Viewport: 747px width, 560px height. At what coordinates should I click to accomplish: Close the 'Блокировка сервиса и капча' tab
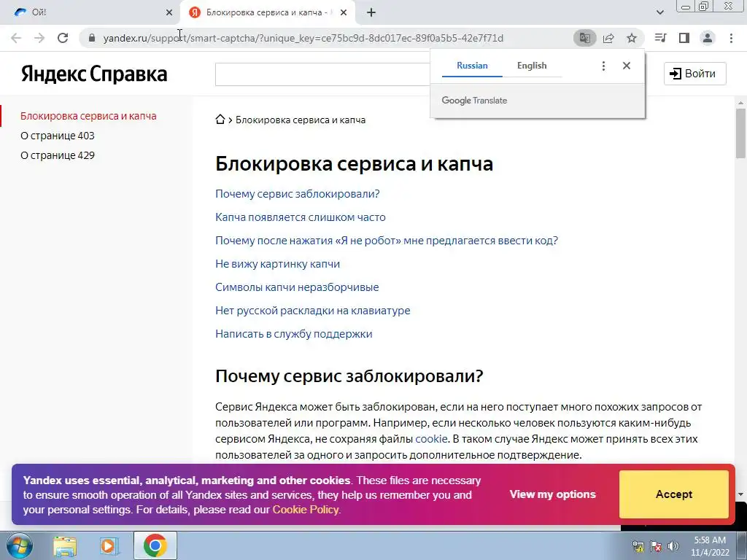click(x=344, y=13)
